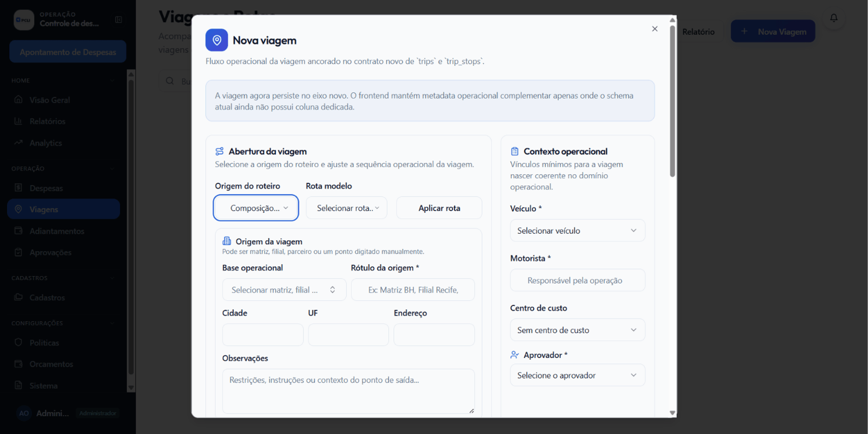Click the sidebar collapse panel icon

tap(118, 20)
